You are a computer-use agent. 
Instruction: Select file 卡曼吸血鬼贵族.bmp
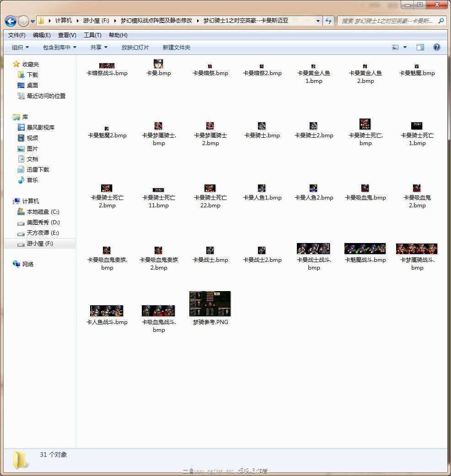point(107,258)
